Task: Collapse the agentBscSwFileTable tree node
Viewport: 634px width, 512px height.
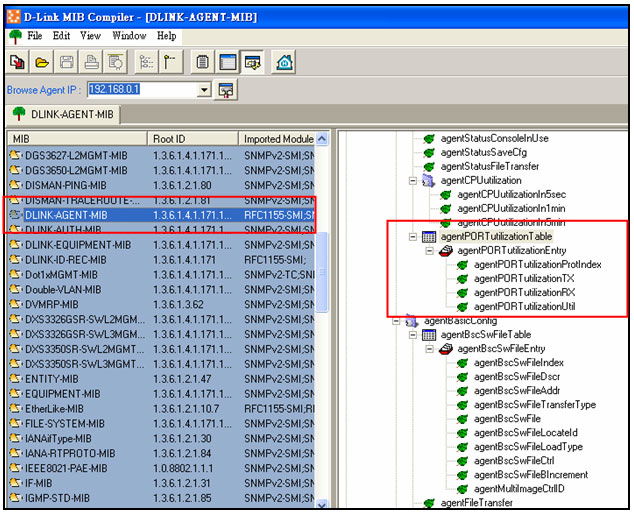Action: click(x=411, y=335)
